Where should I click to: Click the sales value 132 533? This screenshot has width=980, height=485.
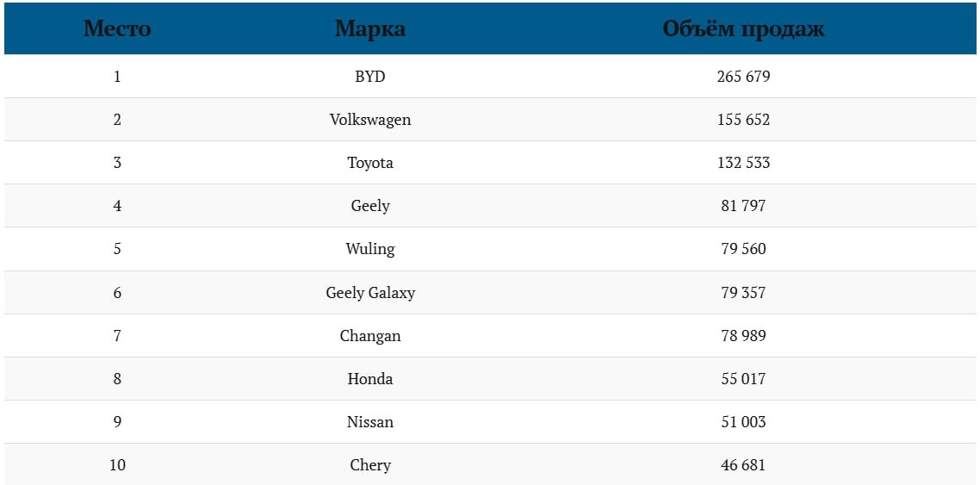click(743, 163)
